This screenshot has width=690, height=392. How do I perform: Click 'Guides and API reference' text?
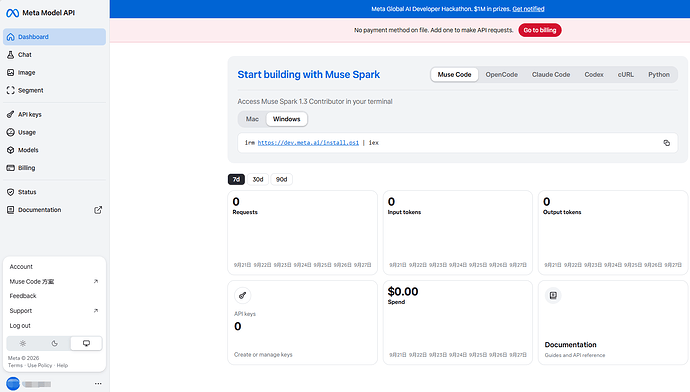(x=575, y=355)
